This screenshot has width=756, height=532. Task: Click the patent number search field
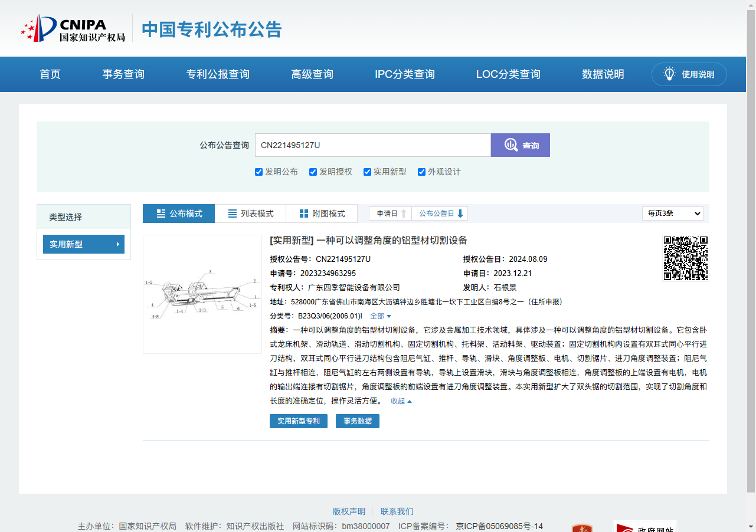[x=372, y=145]
